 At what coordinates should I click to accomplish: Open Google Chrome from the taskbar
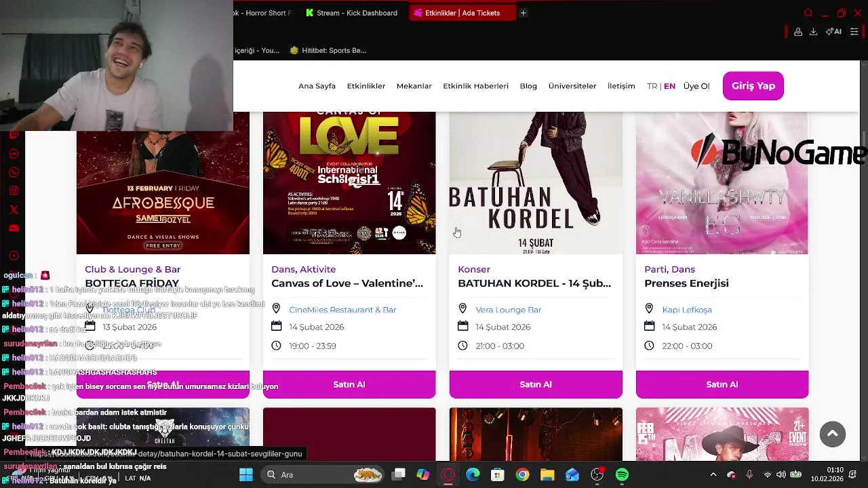click(x=522, y=475)
